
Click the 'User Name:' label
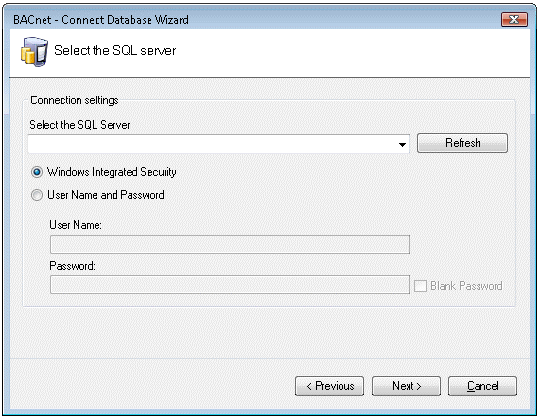(x=75, y=225)
